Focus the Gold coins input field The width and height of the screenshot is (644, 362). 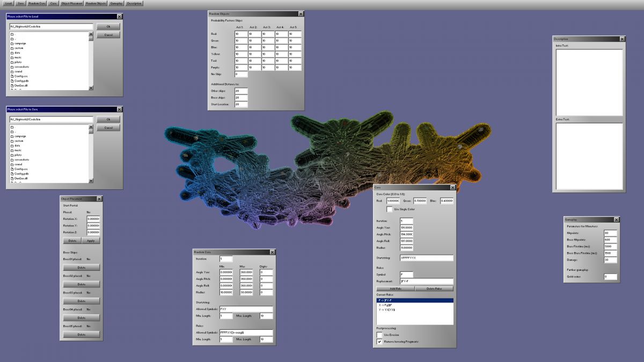point(610,277)
